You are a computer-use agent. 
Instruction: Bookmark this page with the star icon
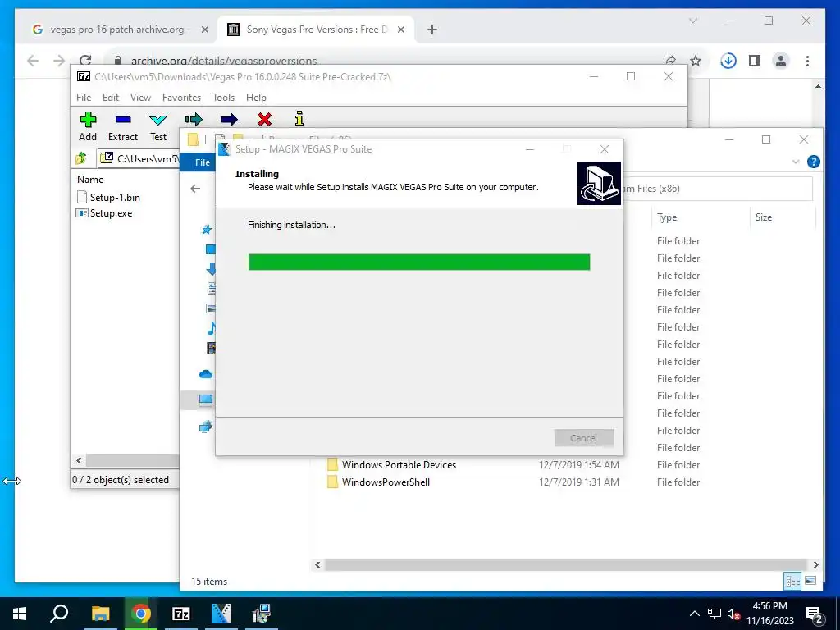pos(696,61)
